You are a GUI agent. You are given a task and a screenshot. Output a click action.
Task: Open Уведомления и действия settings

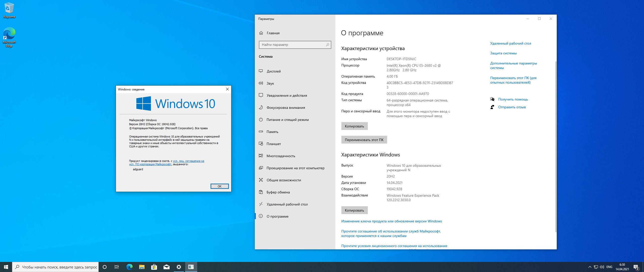(295, 95)
